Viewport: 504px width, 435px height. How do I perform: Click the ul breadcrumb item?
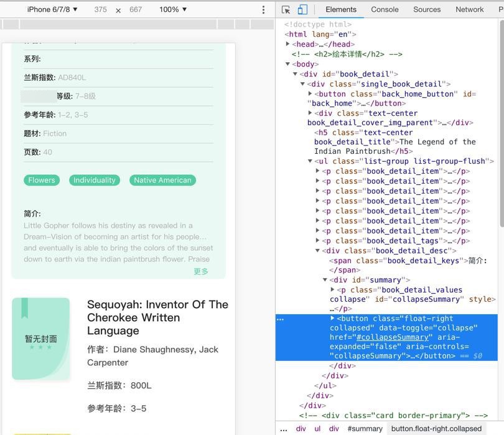click(317, 429)
